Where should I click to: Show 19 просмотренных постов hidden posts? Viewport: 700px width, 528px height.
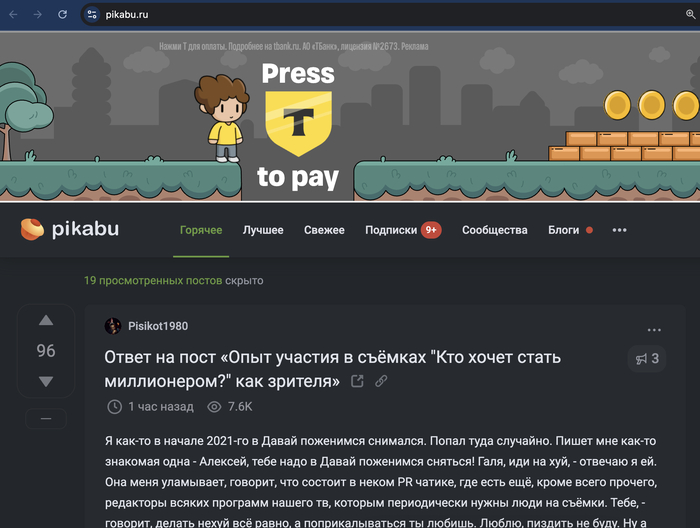click(x=153, y=280)
